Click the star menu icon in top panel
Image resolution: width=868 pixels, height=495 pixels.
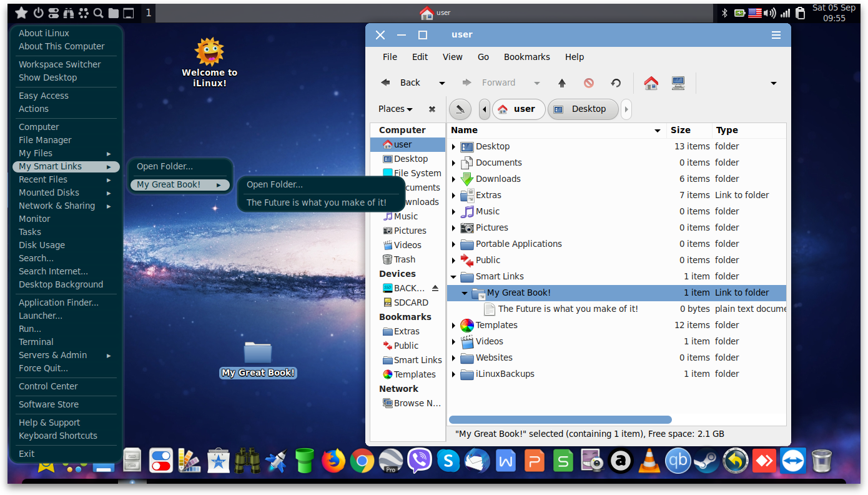[21, 12]
